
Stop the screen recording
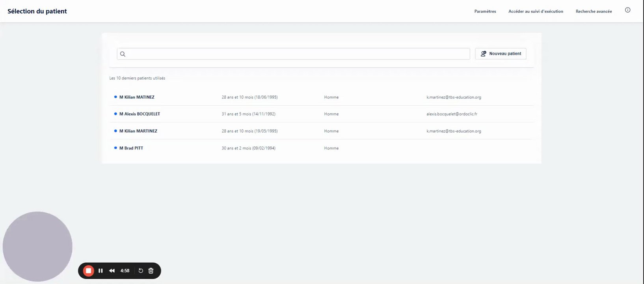[x=89, y=271]
